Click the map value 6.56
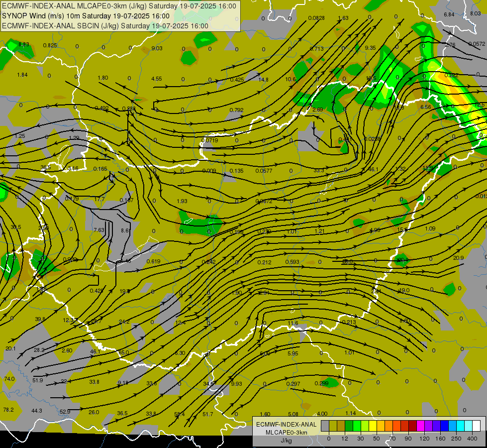The width and height of the screenshot is (487, 448). pyautogui.click(x=426, y=107)
